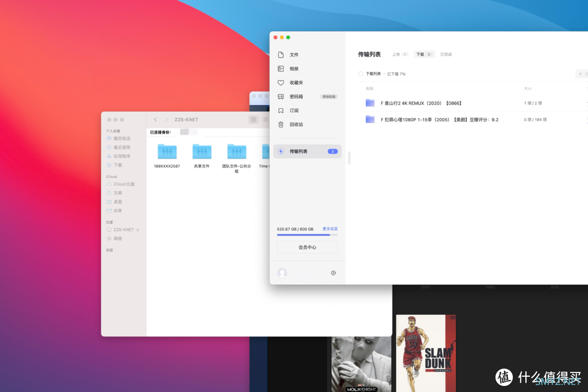Select 传输列表 (Transfer list) in the sidebar
588x392 pixels.
click(x=307, y=151)
